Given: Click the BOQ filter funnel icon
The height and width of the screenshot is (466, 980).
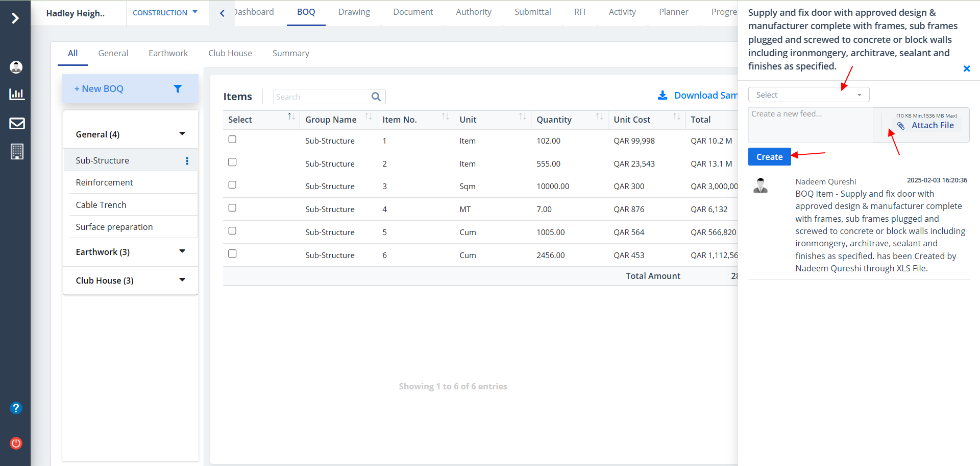Looking at the screenshot, I should click(178, 89).
